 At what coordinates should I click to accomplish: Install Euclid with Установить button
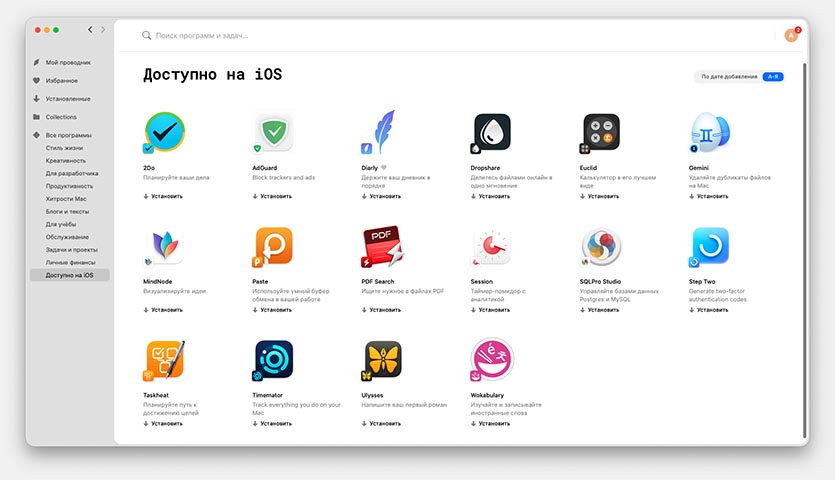[x=600, y=196]
